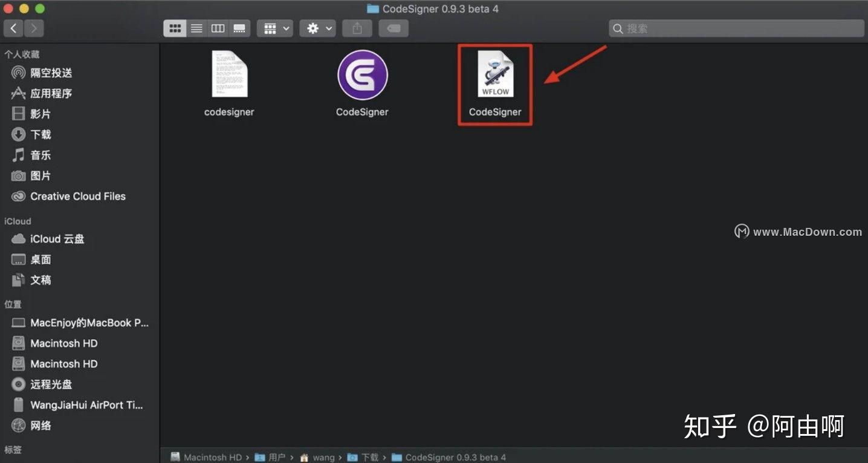This screenshot has width=868, height=463.
Task: Select the codesigner text document thumbnail
Action: (229, 74)
